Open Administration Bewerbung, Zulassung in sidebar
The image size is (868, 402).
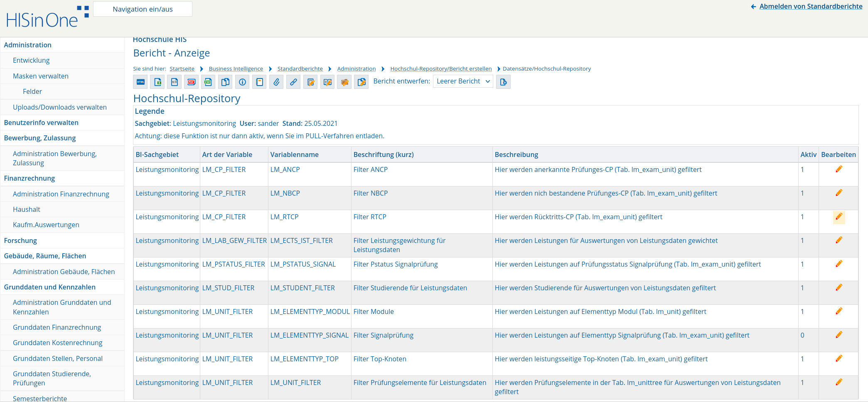point(62,158)
